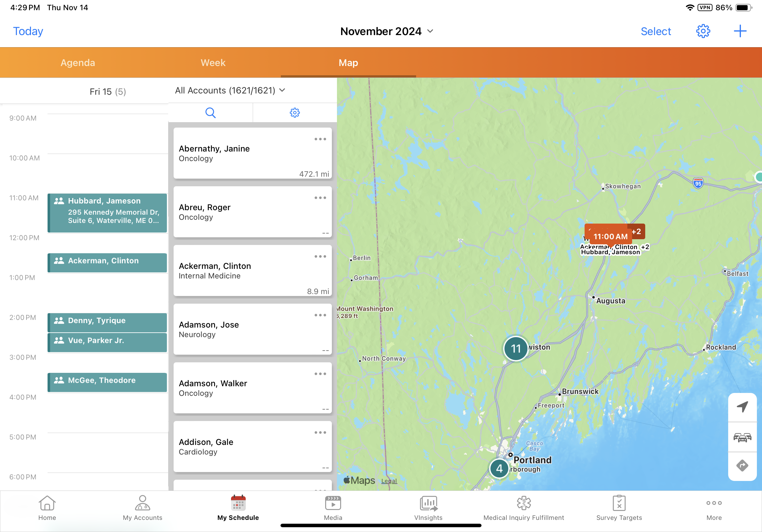The image size is (762, 532).
Task: Toggle traffic view with cars icon
Action: 742,437
